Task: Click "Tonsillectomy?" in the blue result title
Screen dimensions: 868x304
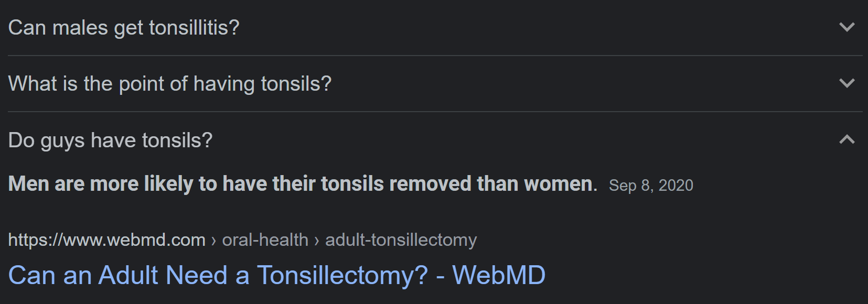Action: click(x=342, y=275)
